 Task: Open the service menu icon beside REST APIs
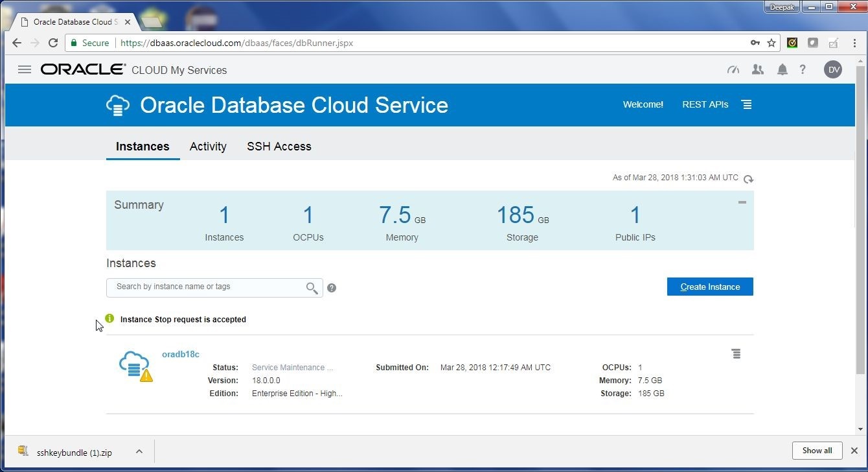[x=746, y=104]
